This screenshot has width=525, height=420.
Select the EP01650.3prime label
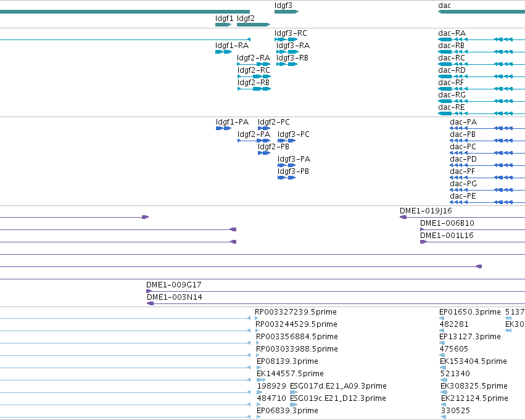tap(469, 312)
